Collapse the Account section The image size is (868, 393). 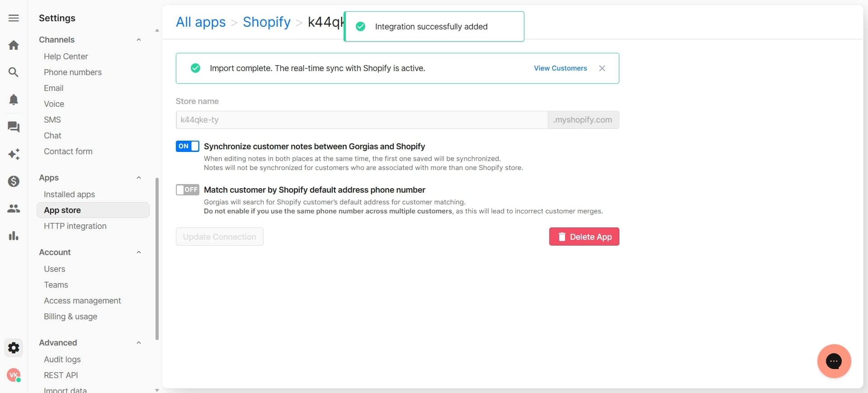pos(139,252)
